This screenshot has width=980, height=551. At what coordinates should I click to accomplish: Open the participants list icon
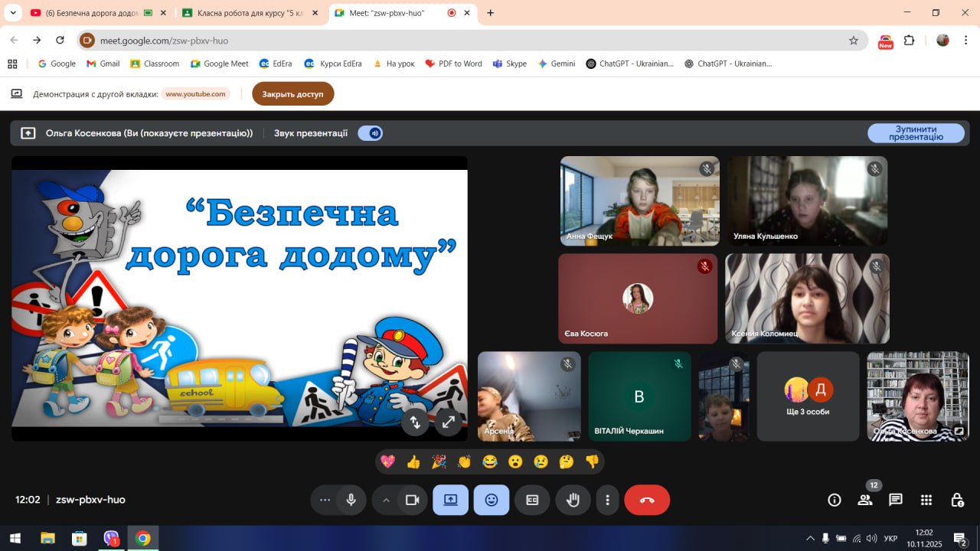[x=865, y=500]
